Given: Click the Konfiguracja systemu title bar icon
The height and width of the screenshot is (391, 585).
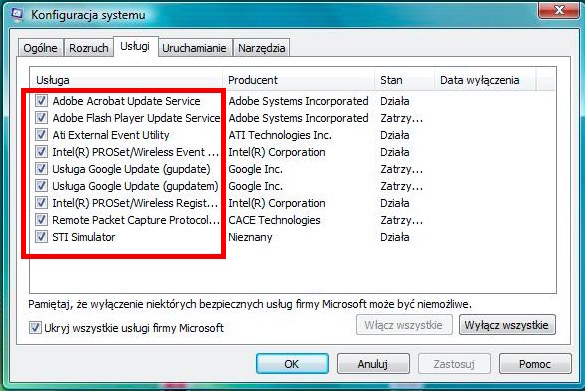Looking at the screenshot, I should click(x=17, y=14).
